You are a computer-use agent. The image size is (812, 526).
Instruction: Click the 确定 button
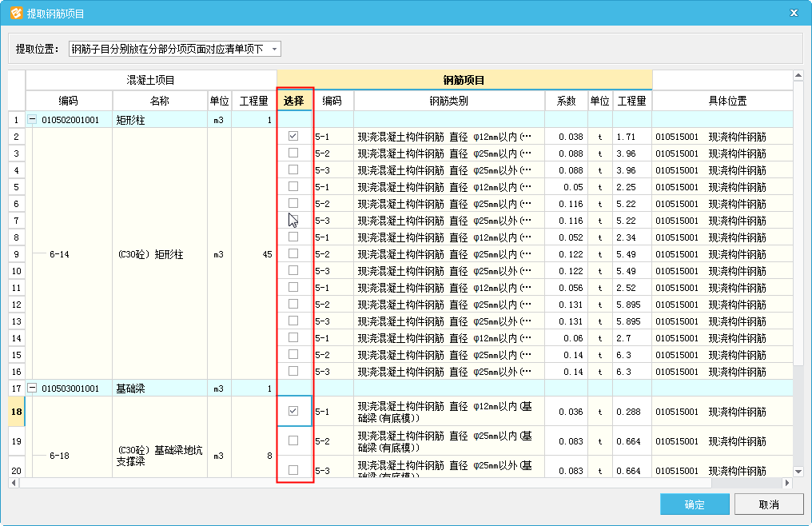click(694, 504)
